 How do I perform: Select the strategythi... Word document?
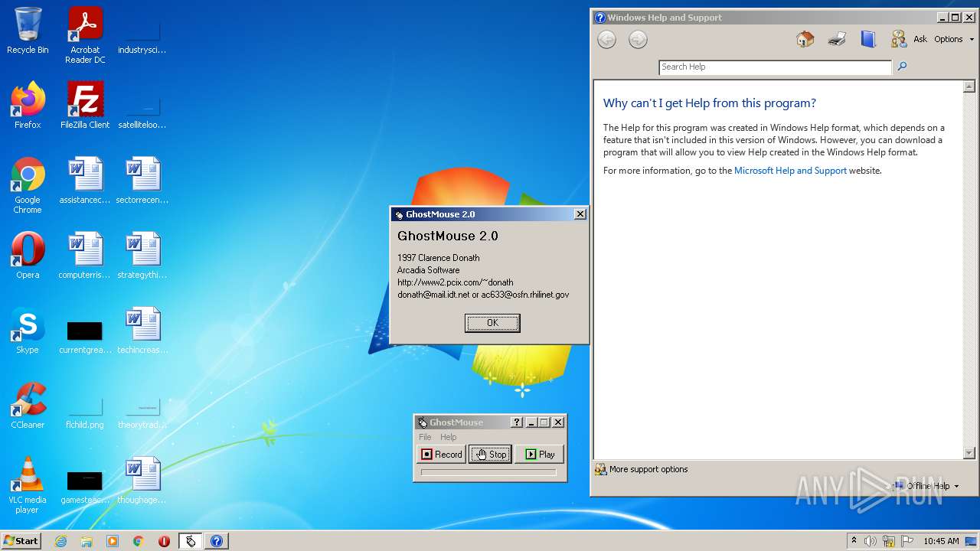pos(142,256)
